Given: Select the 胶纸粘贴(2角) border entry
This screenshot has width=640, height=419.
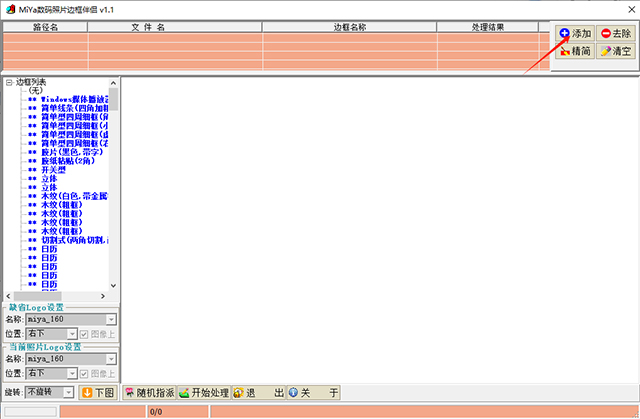Looking at the screenshot, I should point(68,161).
